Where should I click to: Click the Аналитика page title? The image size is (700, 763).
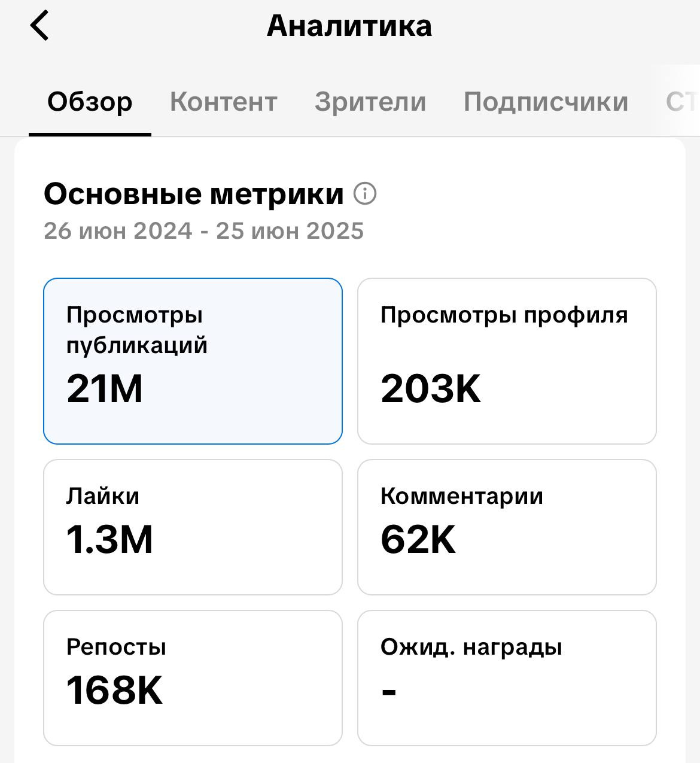[349, 26]
